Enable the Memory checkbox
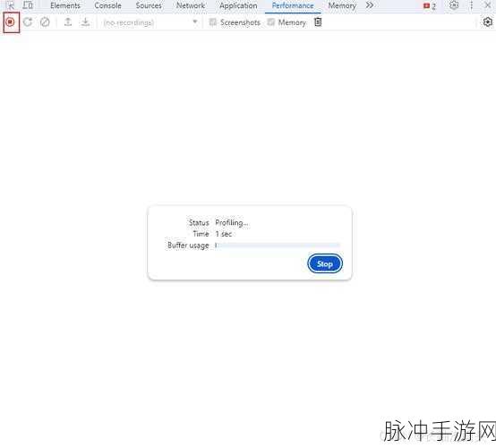The height and width of the screenshot is (448, 496). click(x=270, y=22)
